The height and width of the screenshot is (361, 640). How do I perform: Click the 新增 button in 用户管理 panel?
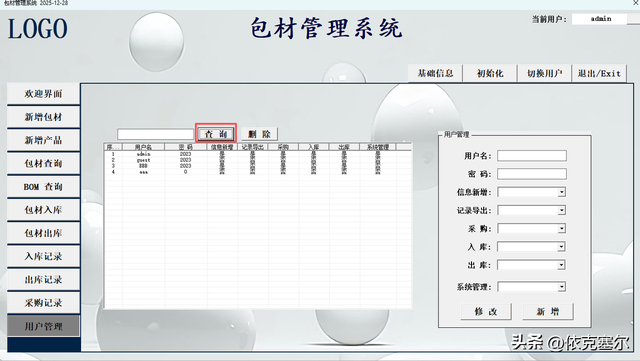pos(548,312)
